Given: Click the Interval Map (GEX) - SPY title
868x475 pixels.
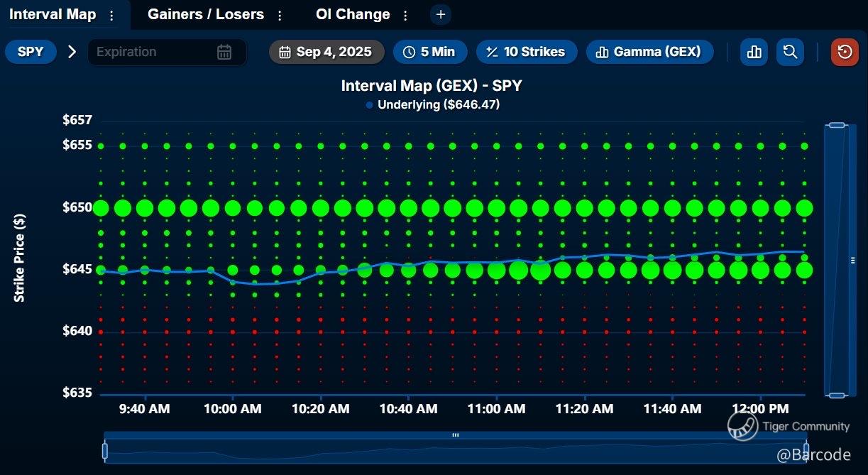Looking at the screenshot, I should tap(432, 86).
